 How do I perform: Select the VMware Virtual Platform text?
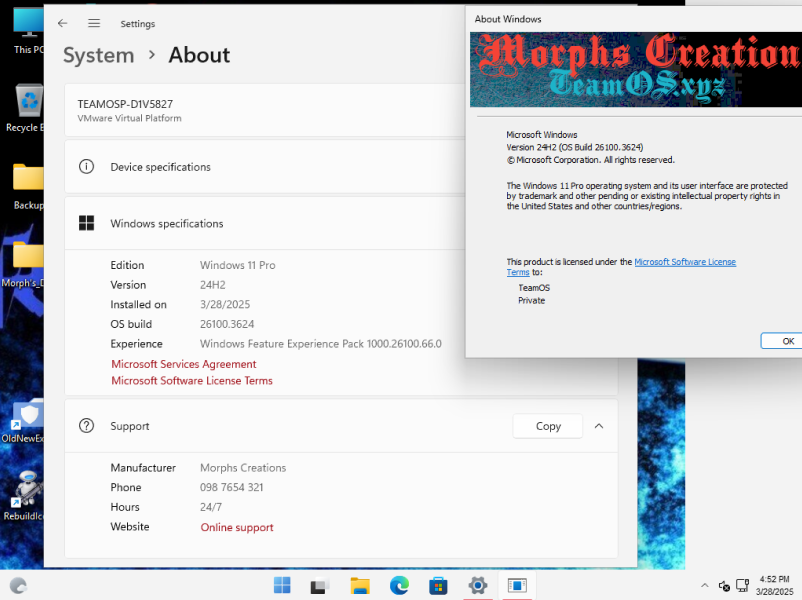coord(129,118)
